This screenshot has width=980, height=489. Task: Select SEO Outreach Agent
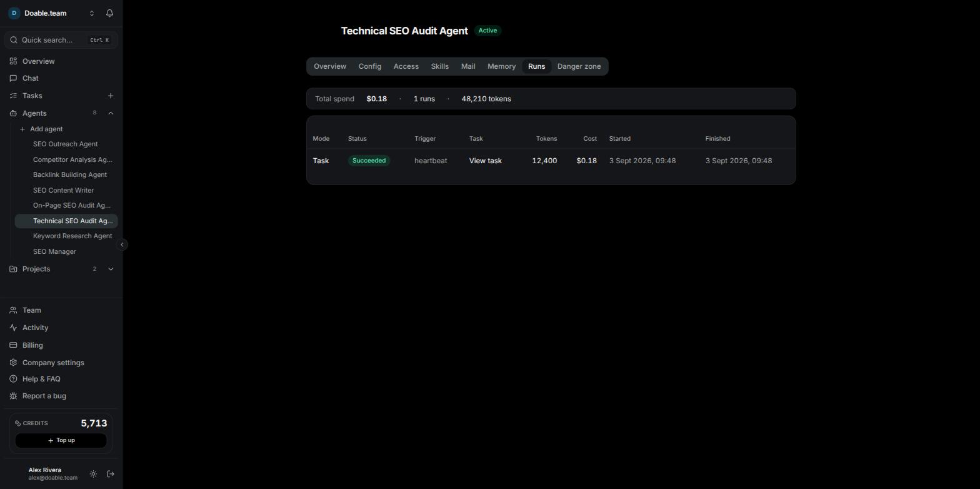coord(66,144)
